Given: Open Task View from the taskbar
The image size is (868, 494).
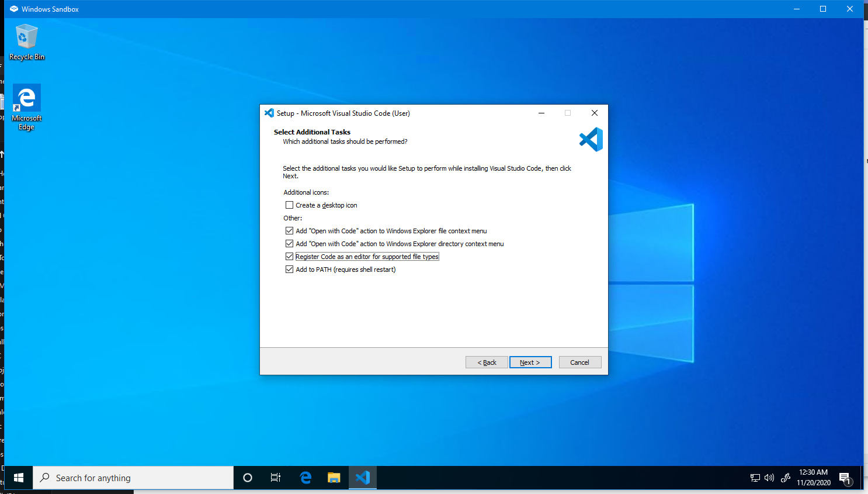Looking at the screenshot, I should tap(276, 478).
